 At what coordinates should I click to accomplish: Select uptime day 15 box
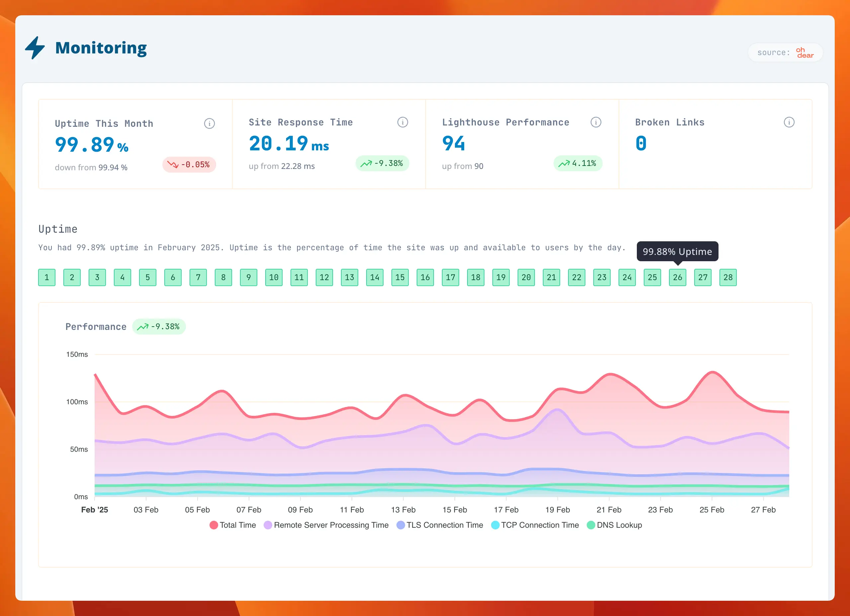pyautogui.click(x=400, y=277)
